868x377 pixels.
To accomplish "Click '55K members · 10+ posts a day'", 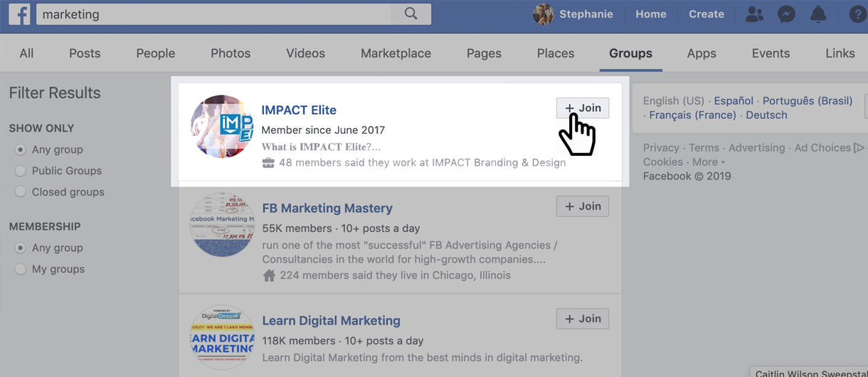I will [x=341, y=228].
